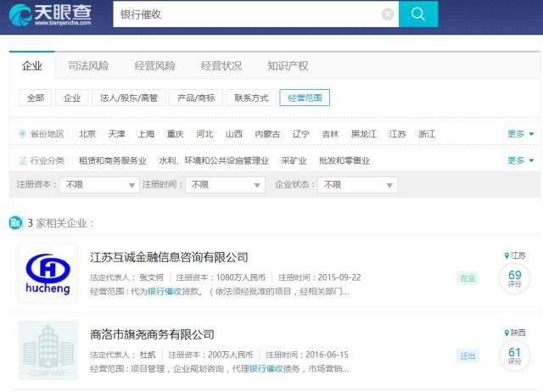The width and height of the screenshot is (543, 392).
Task: Click the industry category icon
Action: pyautogui.click(x=23, y=160)
